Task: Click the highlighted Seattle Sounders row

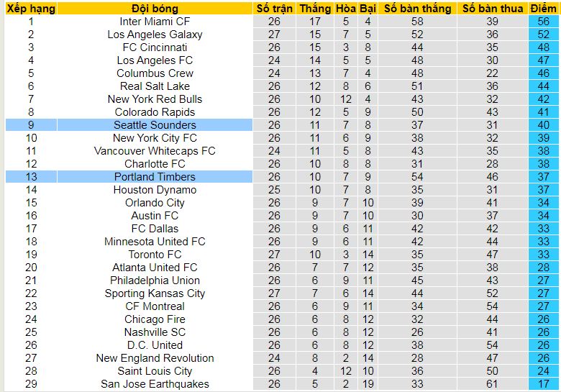Action: pyautogui.click(x=155, y=125)
